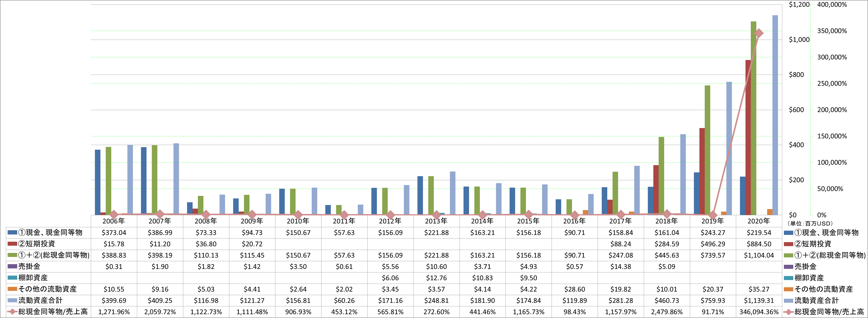Image resolution: width=868 pixels, height=318 pixels.
Task: Select the $1,200 axis label
Action: [799, 5]
